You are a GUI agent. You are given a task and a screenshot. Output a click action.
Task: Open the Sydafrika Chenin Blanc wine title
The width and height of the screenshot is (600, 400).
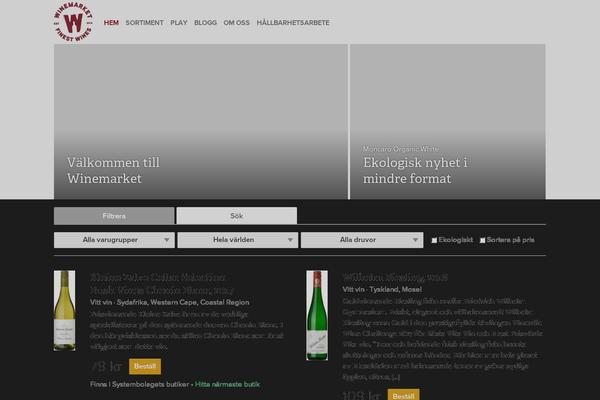(x=162, y=283)
